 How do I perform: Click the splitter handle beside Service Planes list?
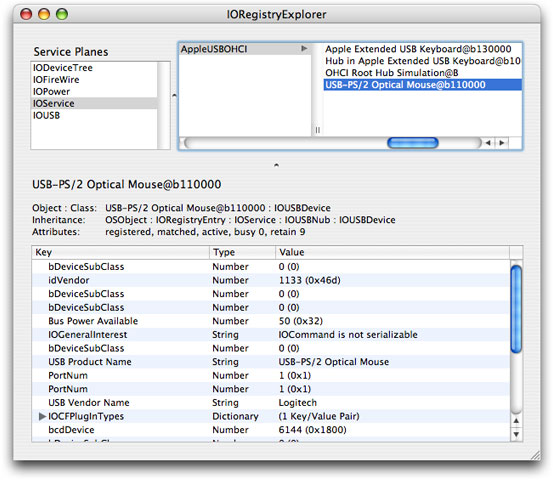(x=174, y=95)
